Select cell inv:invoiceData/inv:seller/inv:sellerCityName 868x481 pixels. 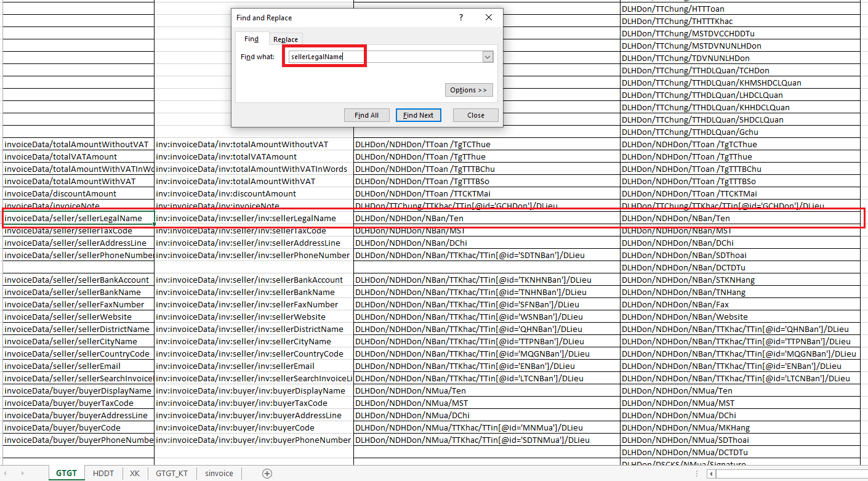254,341
